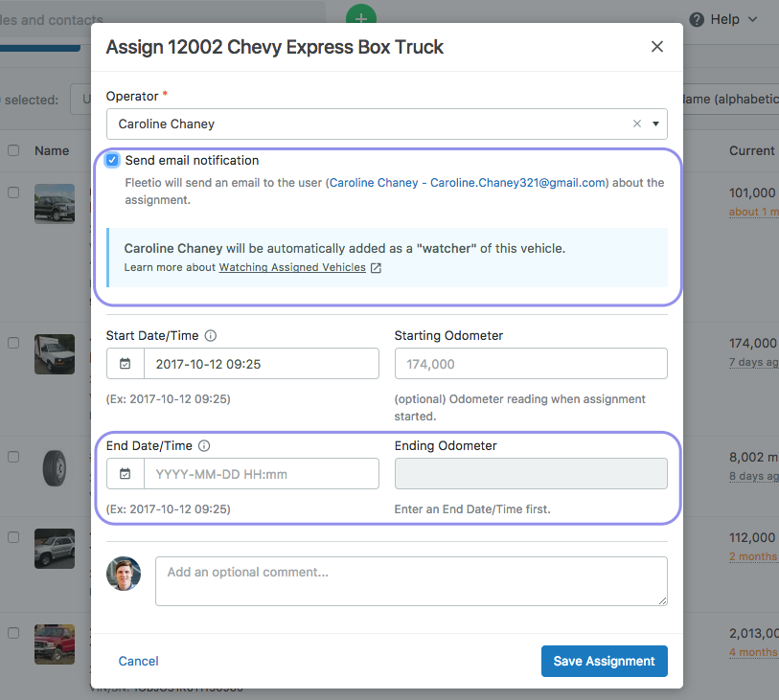
Task: Cancel the assignment dialog
Action: (139, 661)
